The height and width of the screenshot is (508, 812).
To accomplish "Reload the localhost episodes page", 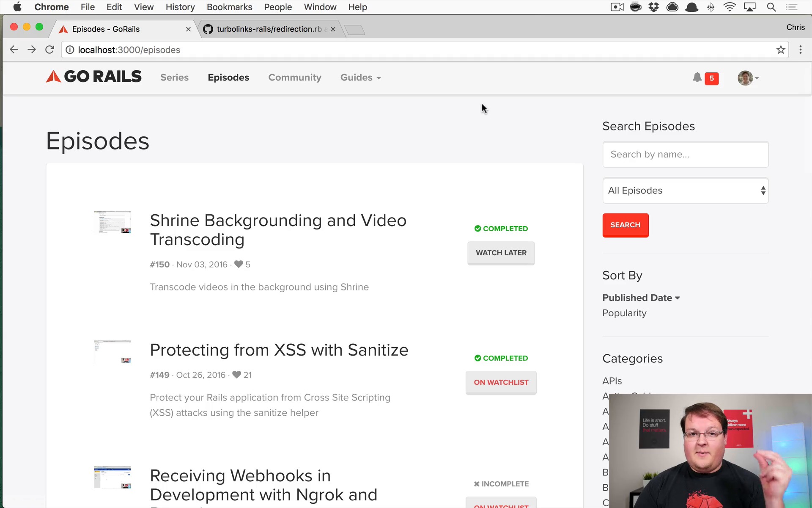I will tap(49, 50).
